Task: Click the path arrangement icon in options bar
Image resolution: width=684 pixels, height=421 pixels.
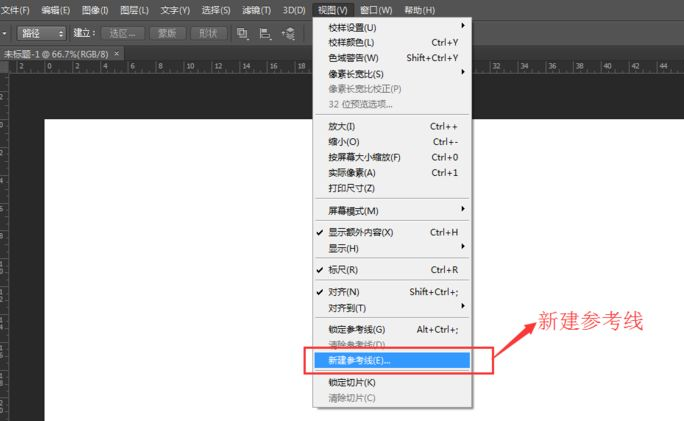Action: (288, 34)
